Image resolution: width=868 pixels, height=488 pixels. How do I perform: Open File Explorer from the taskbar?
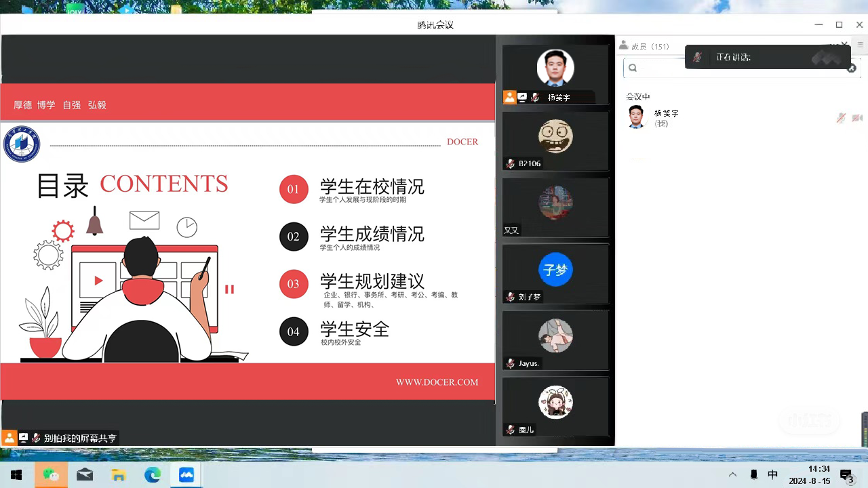click(x=119, y=474)
